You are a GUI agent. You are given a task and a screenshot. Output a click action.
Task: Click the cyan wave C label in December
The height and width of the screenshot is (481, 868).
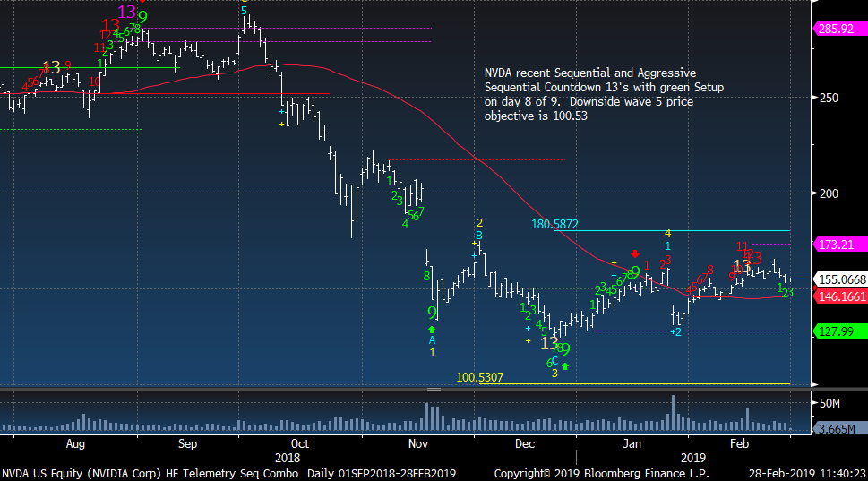tap(554, 362)
